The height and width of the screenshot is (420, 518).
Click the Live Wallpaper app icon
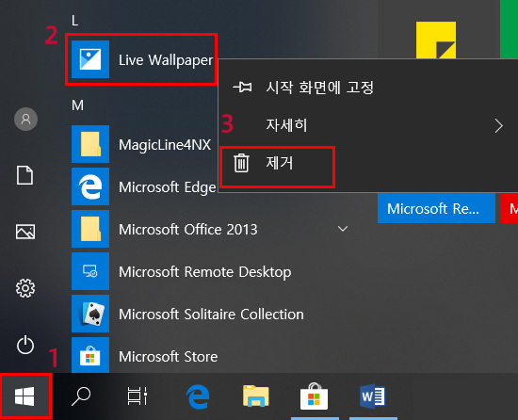coord(90,59)
